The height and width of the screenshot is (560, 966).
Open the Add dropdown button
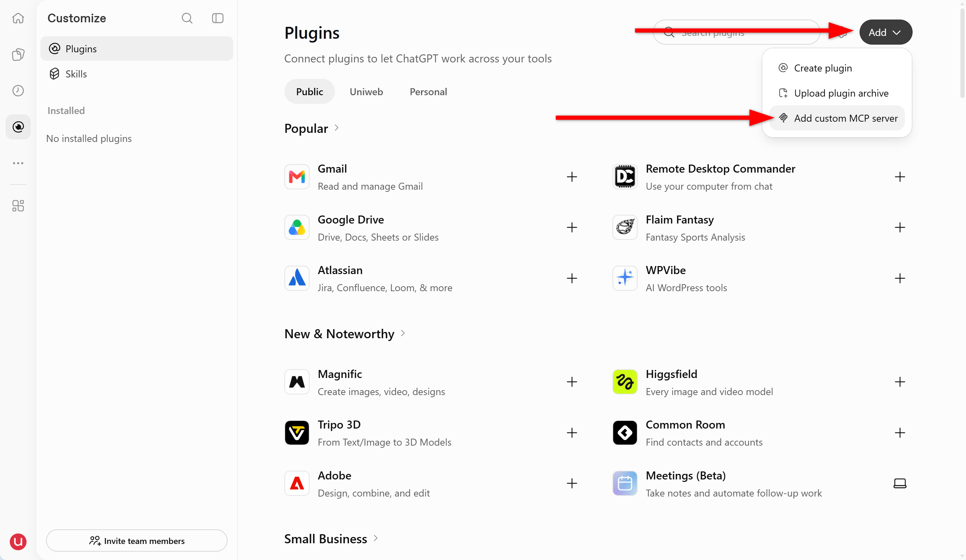[x=885, y=32]
